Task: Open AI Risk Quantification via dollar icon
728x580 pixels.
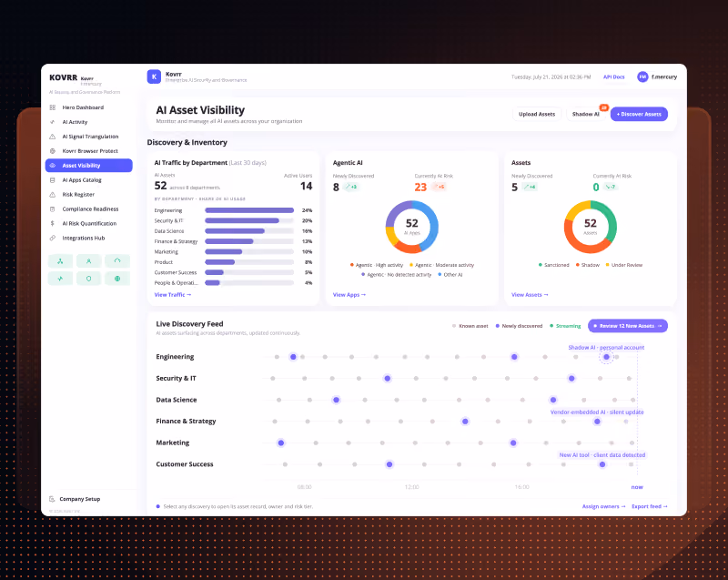Action: (53, 223)
